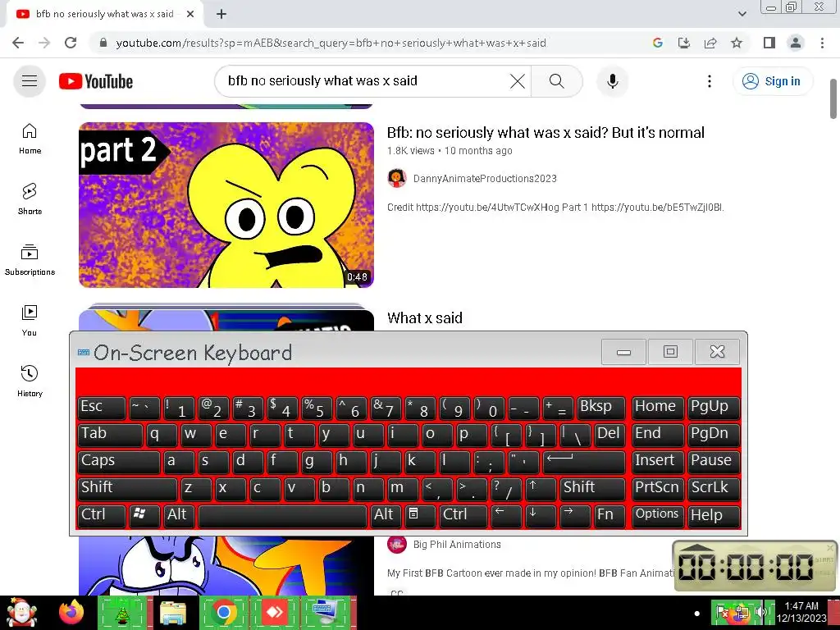Bookmark this page with star icon
Viewport: 840px width, 630px height.
(x=737, y=43)
